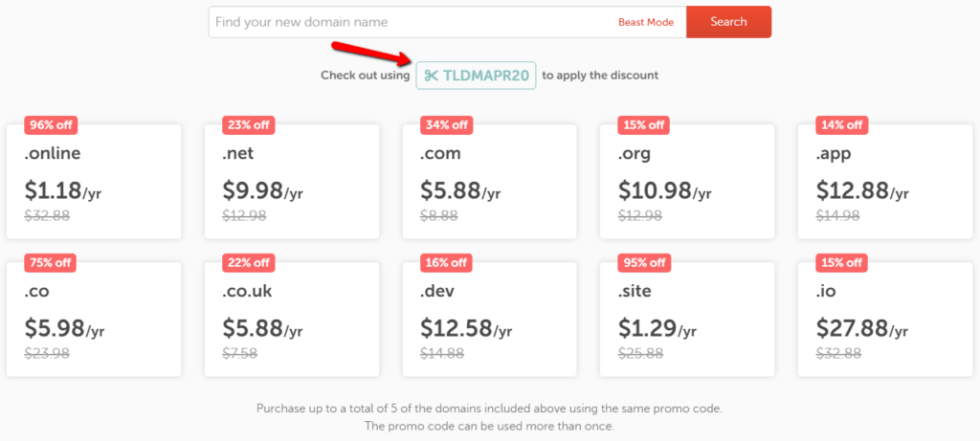Image resolution: width=980 pixels, height=441 pixels.
Task: Click the 96% off badge
Action: pos(51,125)
